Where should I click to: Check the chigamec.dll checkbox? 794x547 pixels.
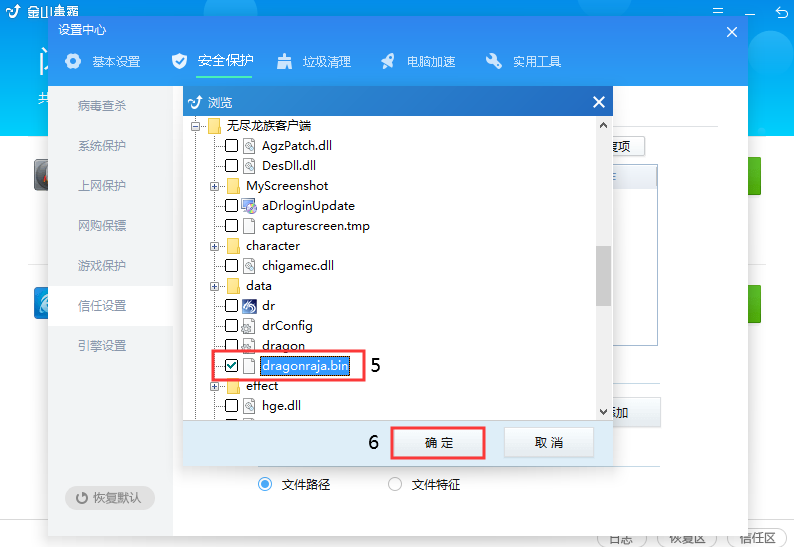click(x=231, y=265)
